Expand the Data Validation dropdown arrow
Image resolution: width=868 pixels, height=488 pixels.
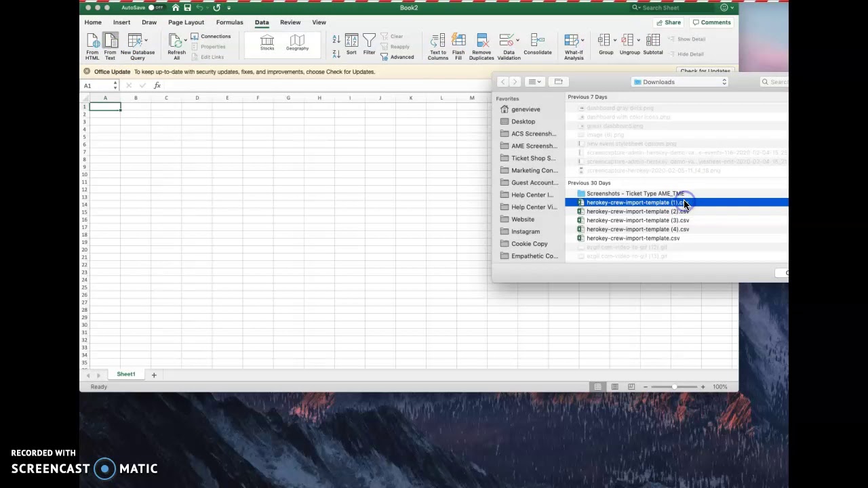point(518,41)
